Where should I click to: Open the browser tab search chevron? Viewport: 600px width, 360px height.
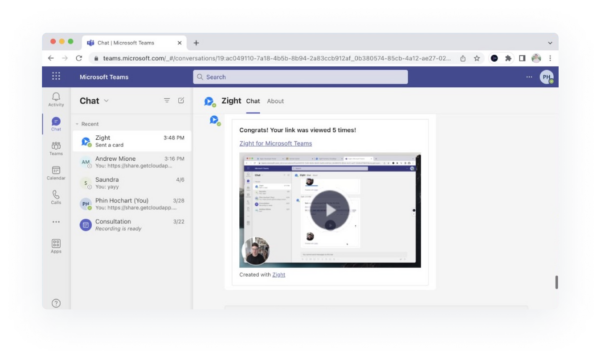(550, 43)
